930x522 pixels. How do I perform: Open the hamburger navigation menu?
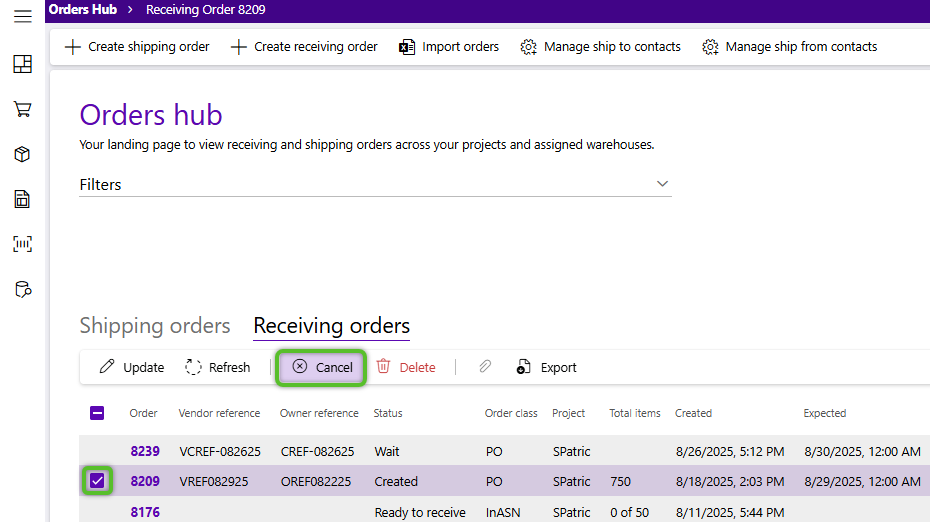tap(22, 16)
